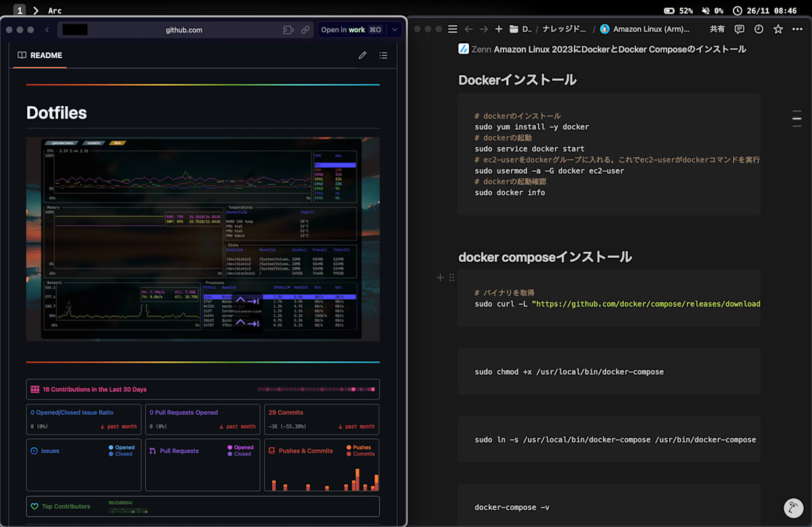Navigate back using Notion's left arrow
This screenshot has width=812, height=527.
tap(468, 29)
